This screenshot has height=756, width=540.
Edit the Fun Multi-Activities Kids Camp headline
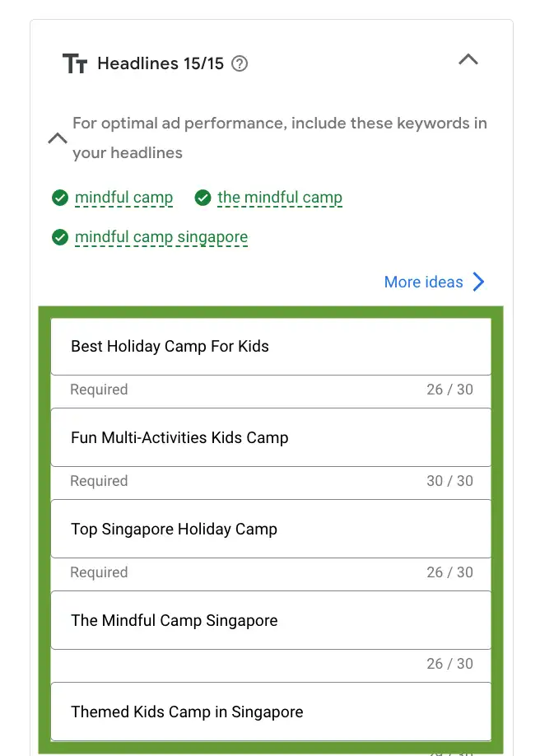tap(271, 437)
